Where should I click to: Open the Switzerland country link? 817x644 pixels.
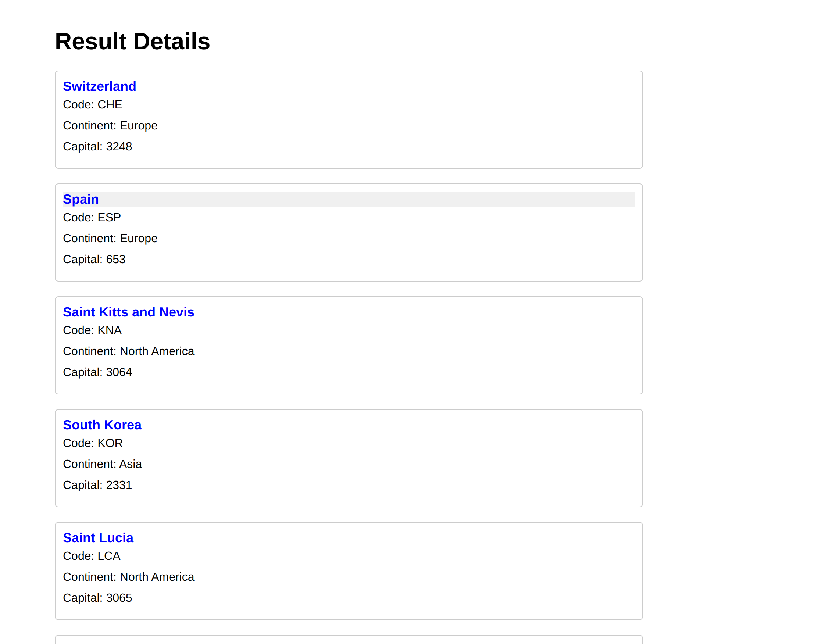(100, 86)
